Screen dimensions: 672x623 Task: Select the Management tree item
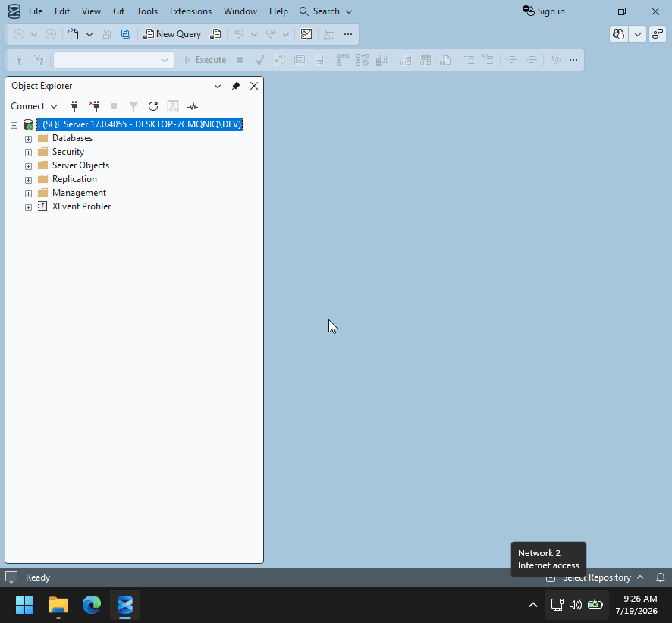pos(80,193)
